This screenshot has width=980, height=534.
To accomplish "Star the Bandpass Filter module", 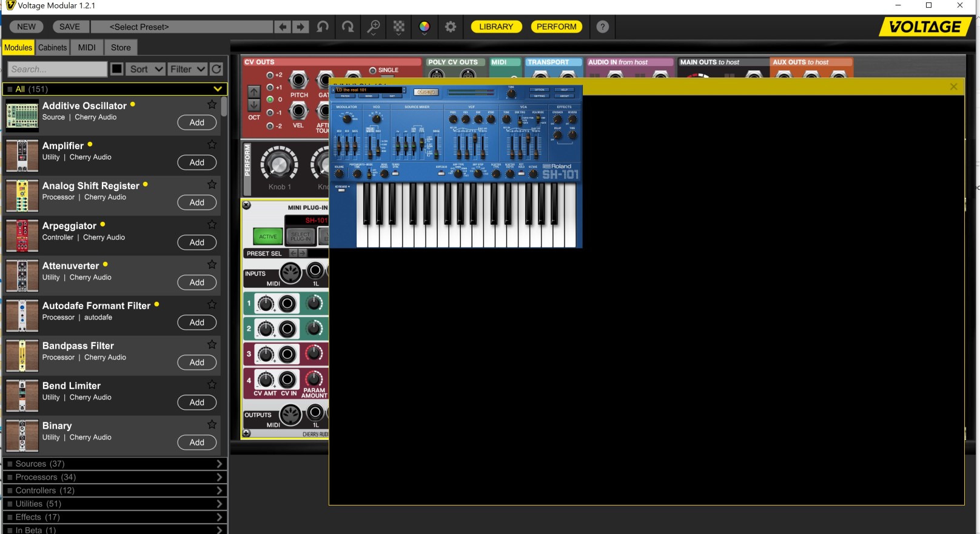I will [212, 344].
